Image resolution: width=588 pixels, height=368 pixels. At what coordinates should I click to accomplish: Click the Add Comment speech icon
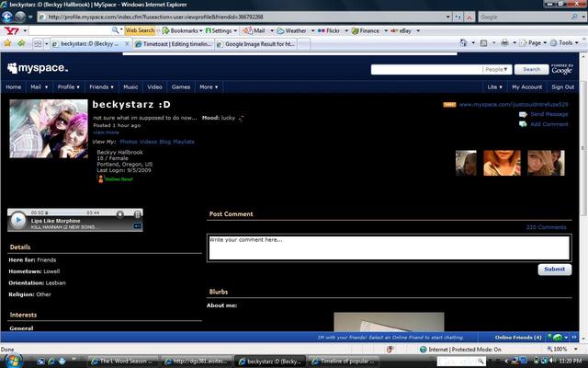(x=523, y=124)
